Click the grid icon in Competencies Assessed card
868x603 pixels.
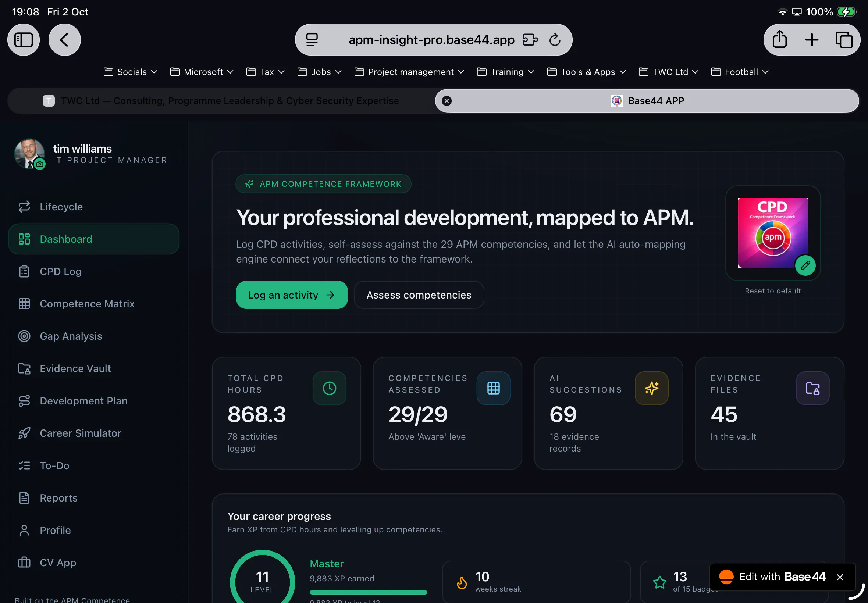494,388
